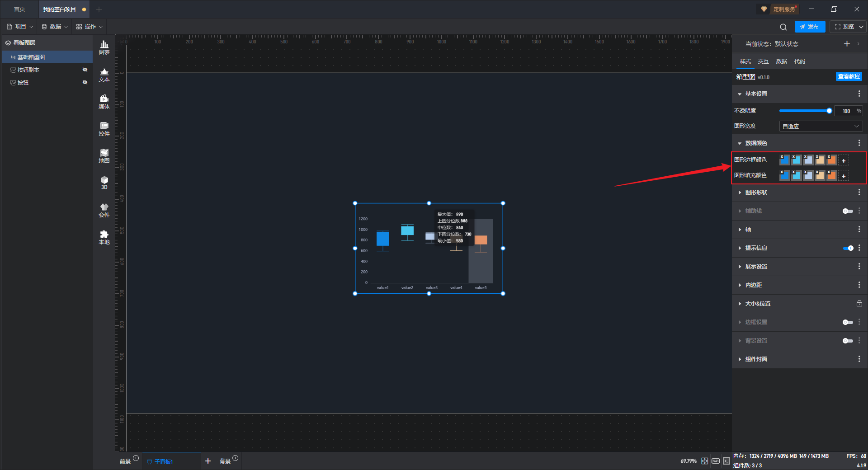Image resolution: width=868 pixels, height=470 pixels.
Task: Switch to the 交互 tab
Action: pos(763,61)
